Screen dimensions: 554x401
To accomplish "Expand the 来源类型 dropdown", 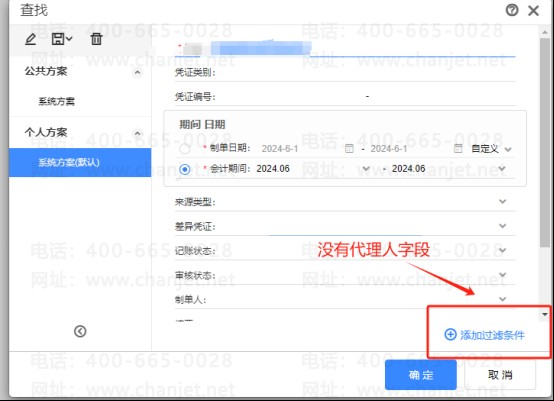I will 502,201.
